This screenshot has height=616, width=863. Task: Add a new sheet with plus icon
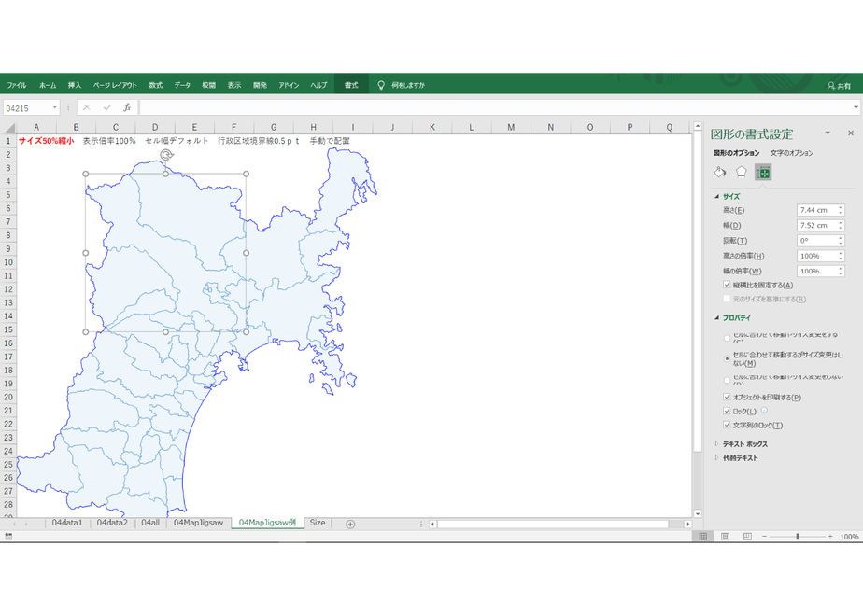(x=350, y=525)
